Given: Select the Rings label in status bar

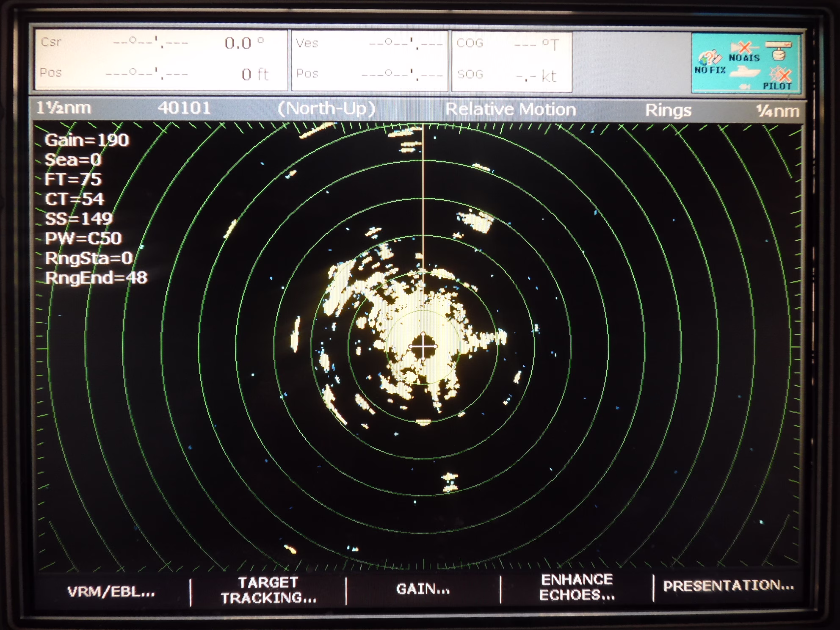Looking at the screenshot, I should pyautogui.click(x=668, y=111).
